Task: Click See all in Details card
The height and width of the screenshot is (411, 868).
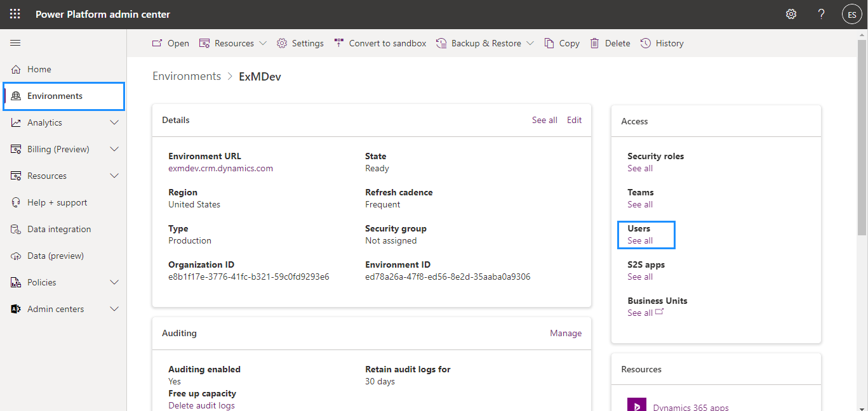Action: [x=545, y=120]
